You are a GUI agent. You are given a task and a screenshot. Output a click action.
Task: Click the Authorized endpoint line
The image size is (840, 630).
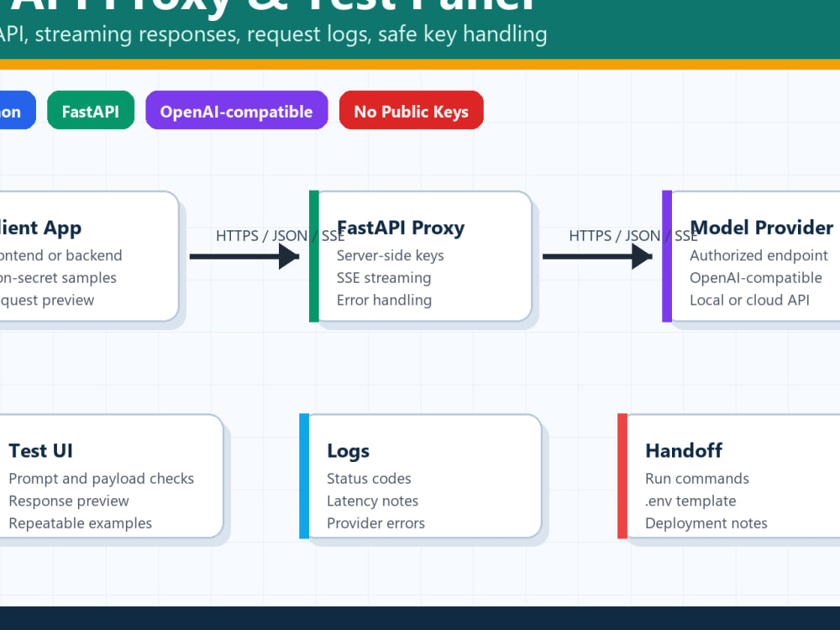pos(759,255)
